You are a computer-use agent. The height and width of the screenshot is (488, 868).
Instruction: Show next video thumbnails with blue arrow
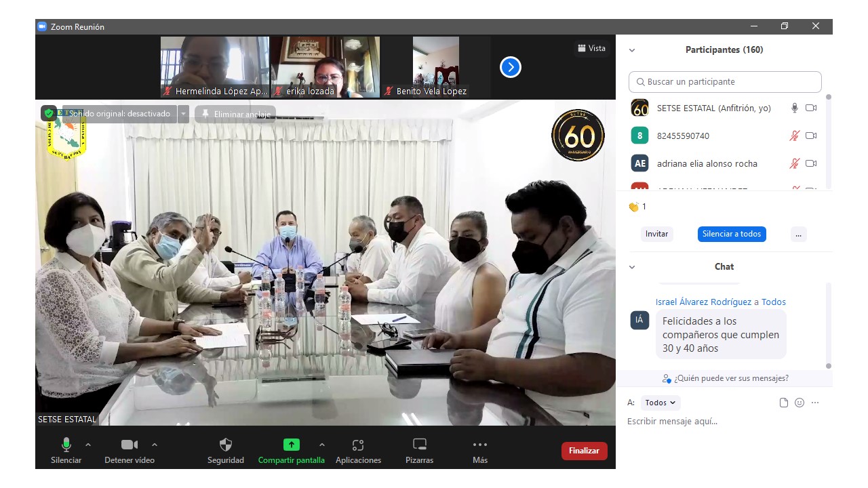pos(511,67)
